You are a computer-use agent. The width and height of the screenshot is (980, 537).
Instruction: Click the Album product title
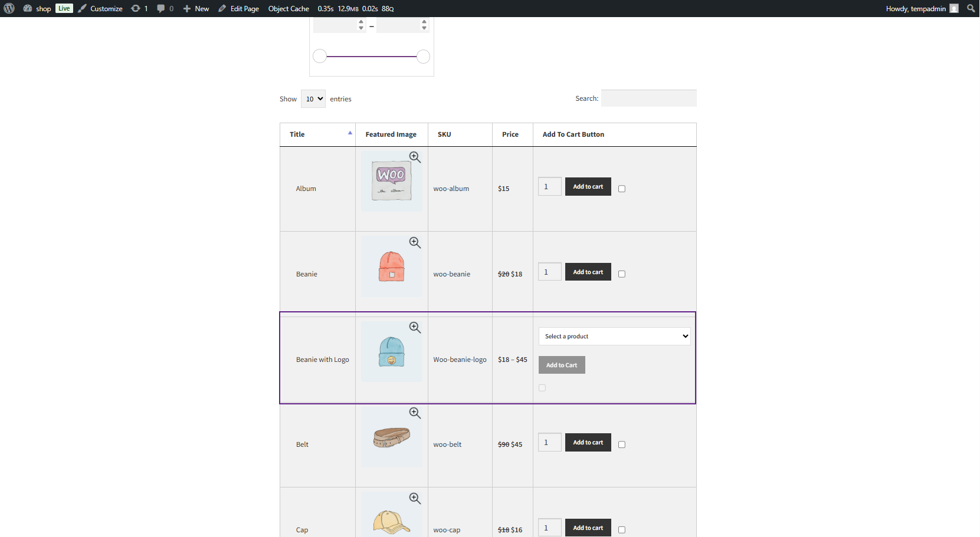(306, 189)
